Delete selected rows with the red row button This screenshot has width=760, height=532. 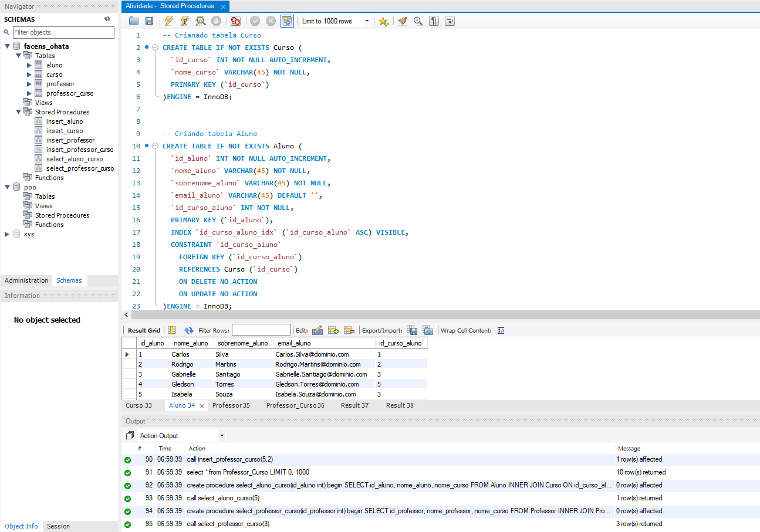click(x=349, y=330)
